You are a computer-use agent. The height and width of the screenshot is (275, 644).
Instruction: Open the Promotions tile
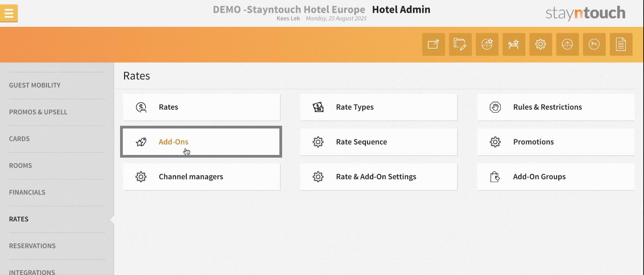[x=556, y=142]
